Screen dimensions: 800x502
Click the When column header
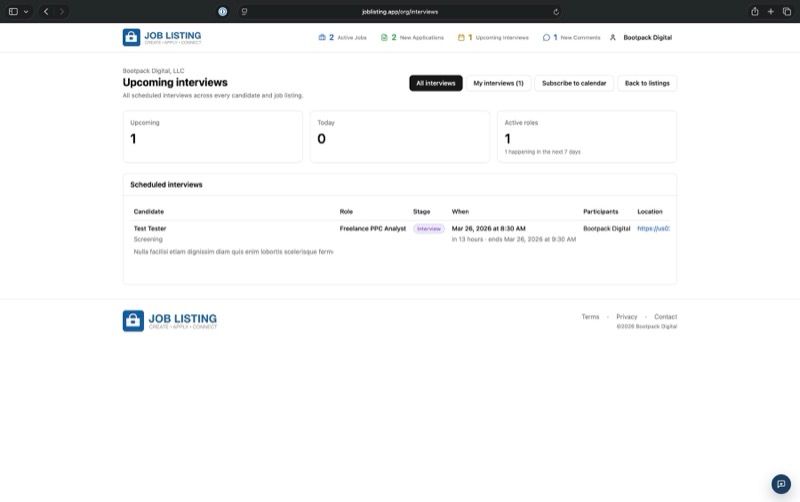(x=460, y=211)
